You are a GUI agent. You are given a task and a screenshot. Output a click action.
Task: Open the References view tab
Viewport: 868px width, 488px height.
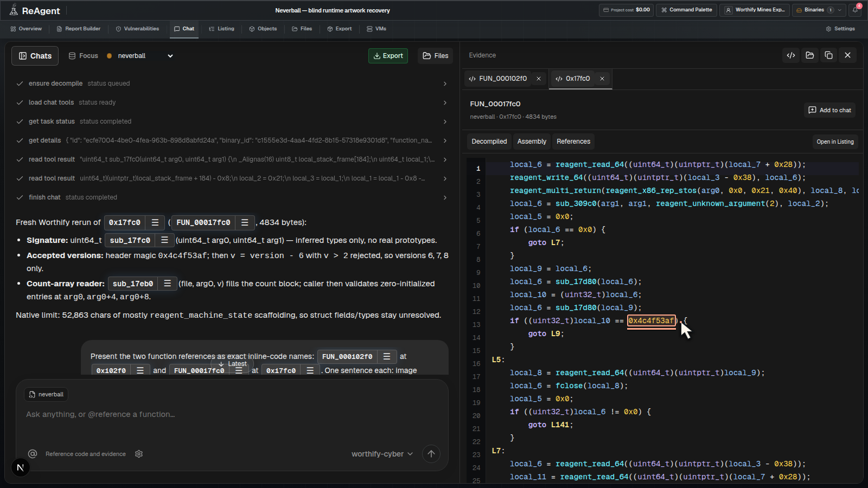[573, 142]
